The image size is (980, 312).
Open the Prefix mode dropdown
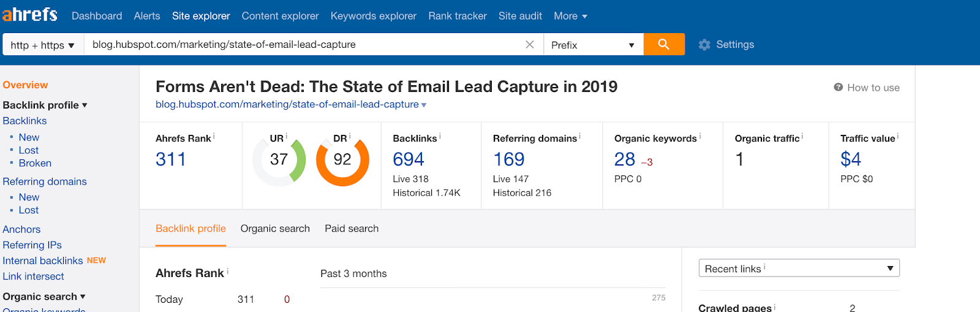click(x=593, y=45)
